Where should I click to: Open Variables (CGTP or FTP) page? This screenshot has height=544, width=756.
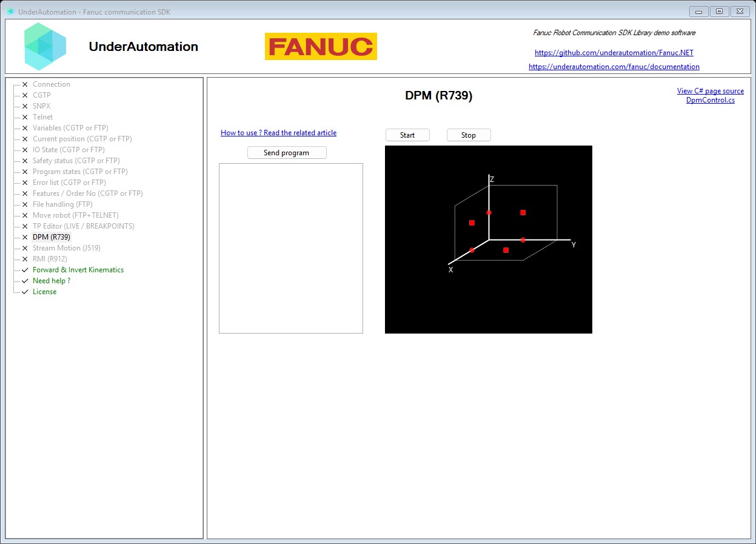point(70,128)
